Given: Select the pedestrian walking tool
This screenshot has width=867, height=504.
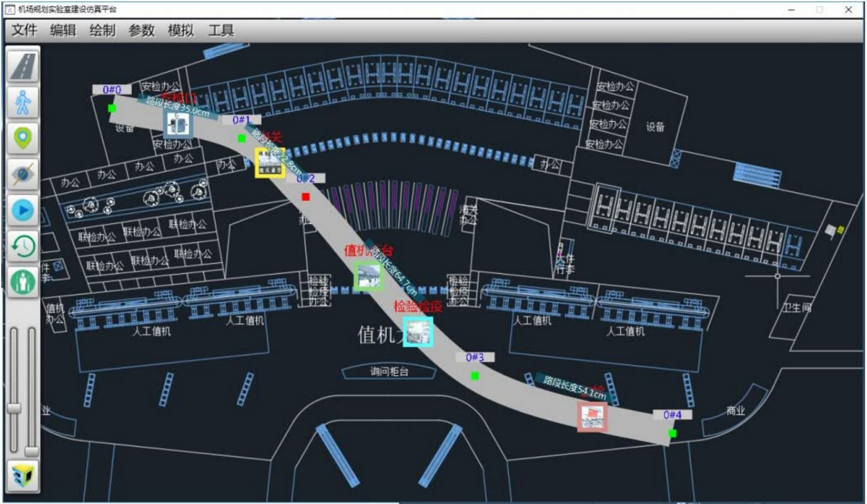Looking at the screenshot, I should pos(23,102).
